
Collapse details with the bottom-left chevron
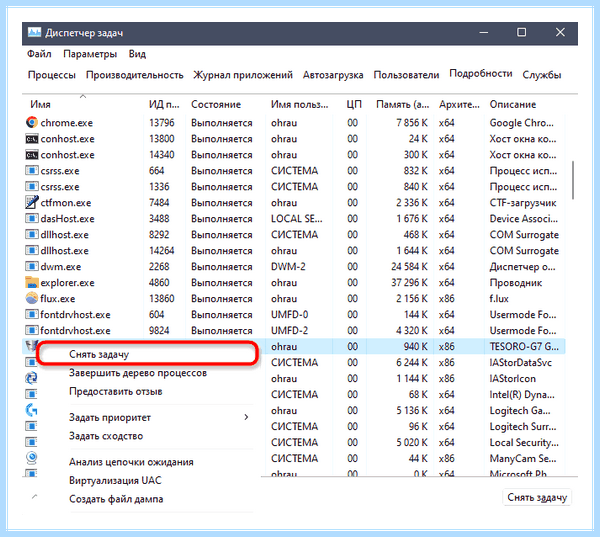(x=34, y=497)
